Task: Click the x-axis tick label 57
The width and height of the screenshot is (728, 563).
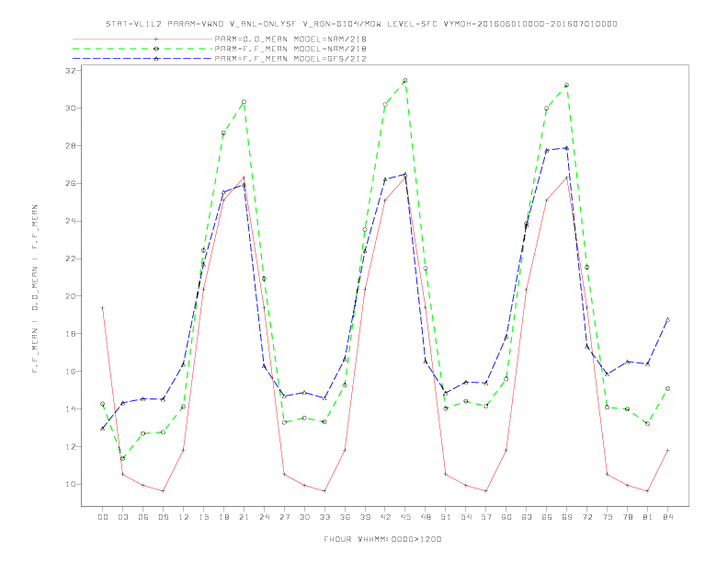Action: (x=486, y=517)
